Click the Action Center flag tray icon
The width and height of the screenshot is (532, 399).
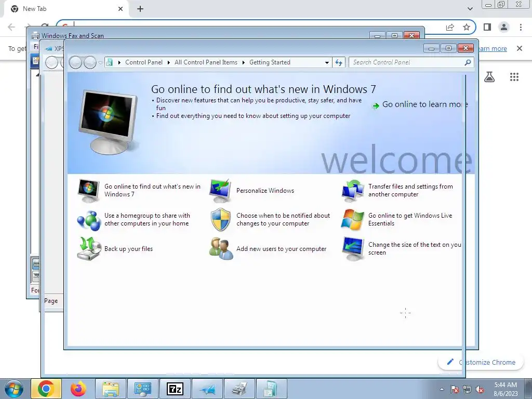pyautogui.click(x=455, y=389)
